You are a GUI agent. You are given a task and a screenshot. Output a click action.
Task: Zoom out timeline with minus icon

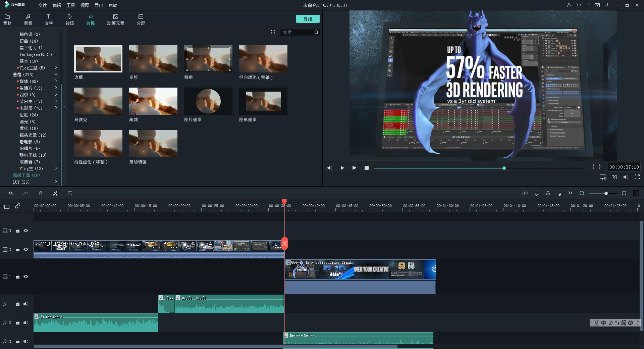(x=582, y=193)
